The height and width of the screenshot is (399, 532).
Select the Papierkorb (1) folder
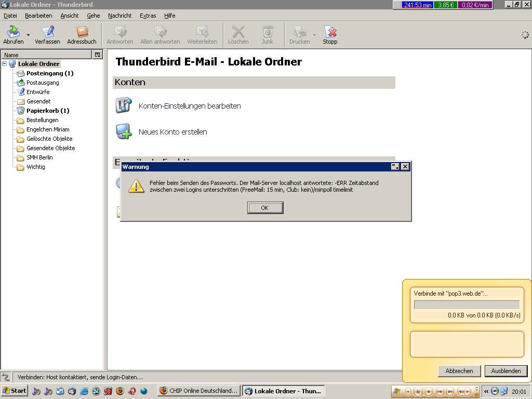[48, 111]
